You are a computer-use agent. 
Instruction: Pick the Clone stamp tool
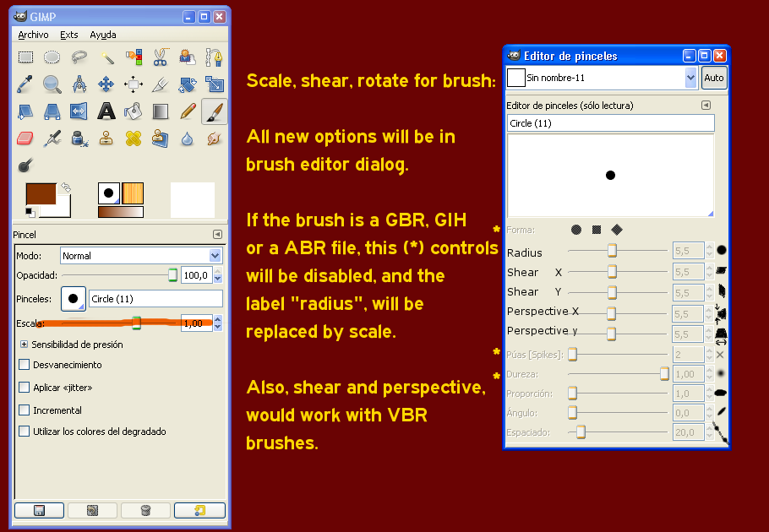[106, 138]
